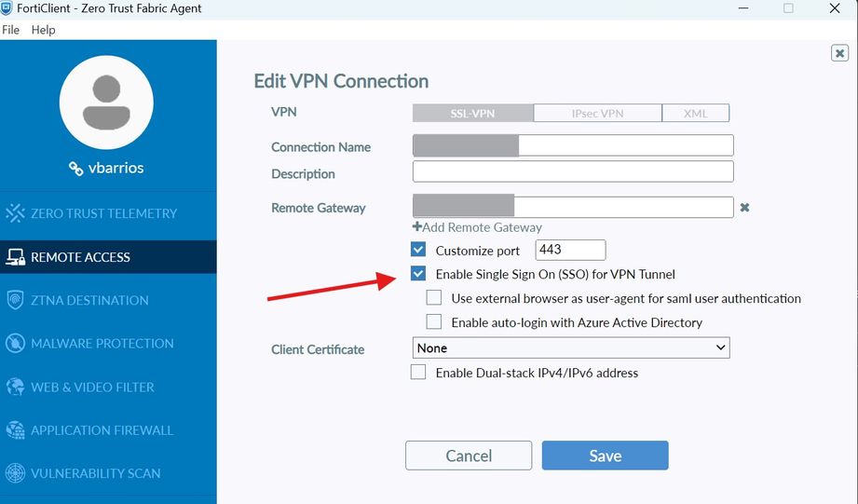Enable auto-login with Azure Active Directory

pos(434,322)
